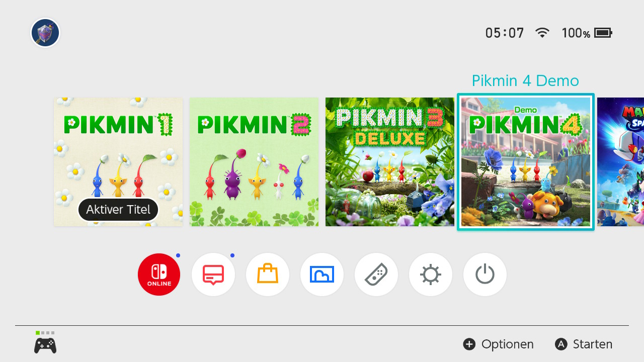Click the Pikmin 4 Demo title text
This screenshot has width=644, height=362.
tap(525, 80)
